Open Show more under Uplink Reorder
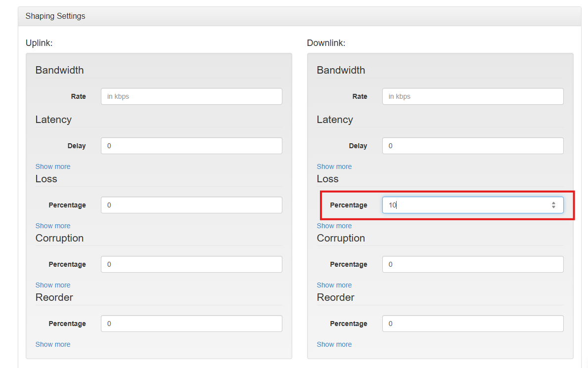 coord(53,344)
